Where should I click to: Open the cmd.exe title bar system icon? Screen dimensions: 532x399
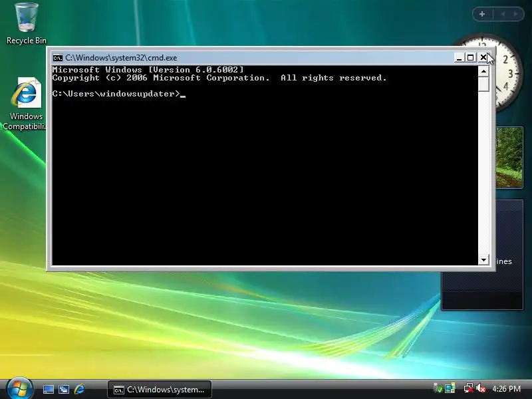57,58
